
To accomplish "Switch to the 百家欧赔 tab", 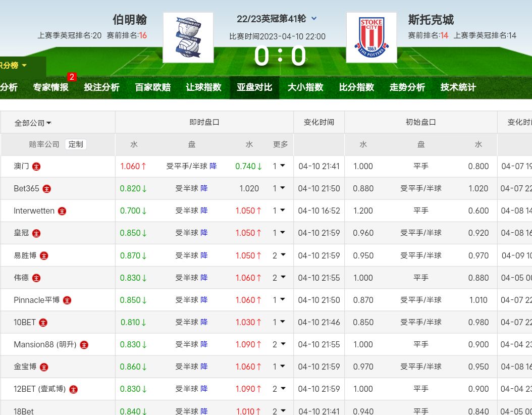I will [152, 87].
